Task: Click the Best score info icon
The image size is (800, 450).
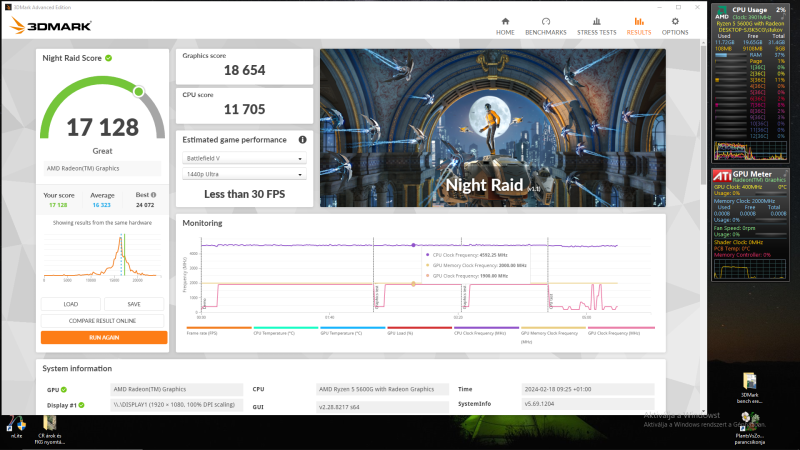Action: point(154,195)
